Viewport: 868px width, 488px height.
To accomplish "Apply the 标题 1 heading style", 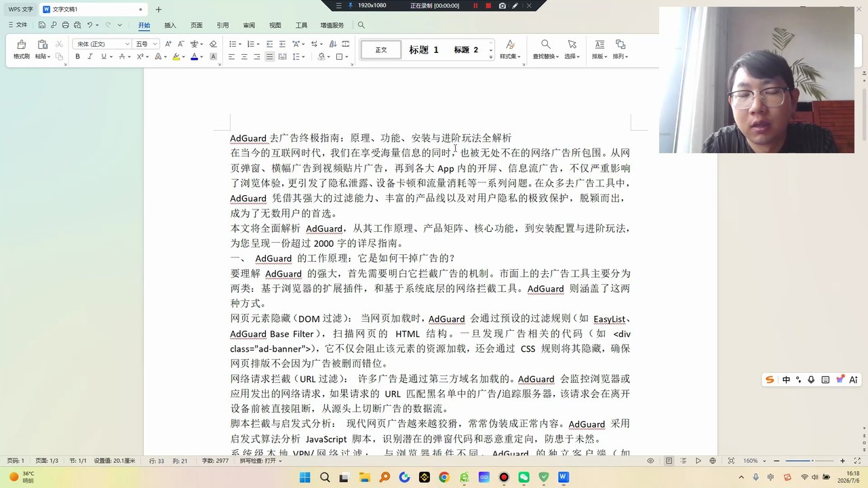I will pyautogui.click(x=424, y=49).
